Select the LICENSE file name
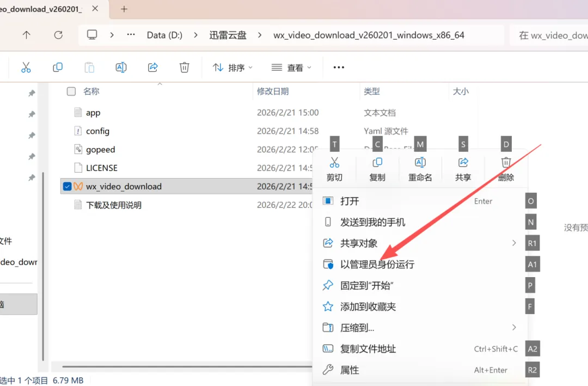588x386 pixels. click(102, 168)
